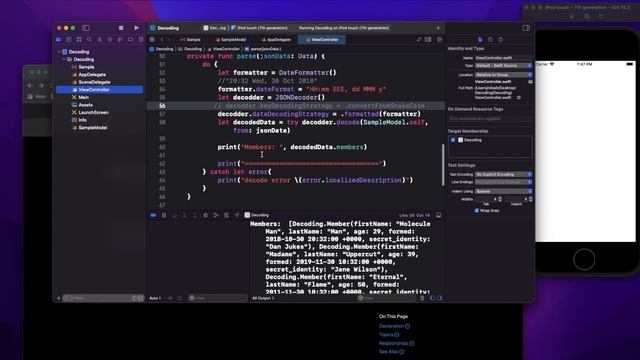
Task: Open the Source Control navigator
Action: pos(69,40)
